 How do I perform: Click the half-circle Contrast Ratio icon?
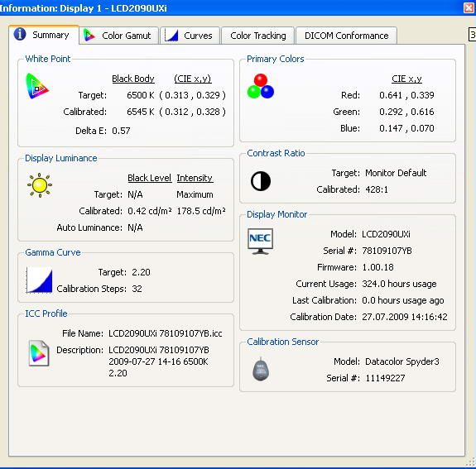261,181
